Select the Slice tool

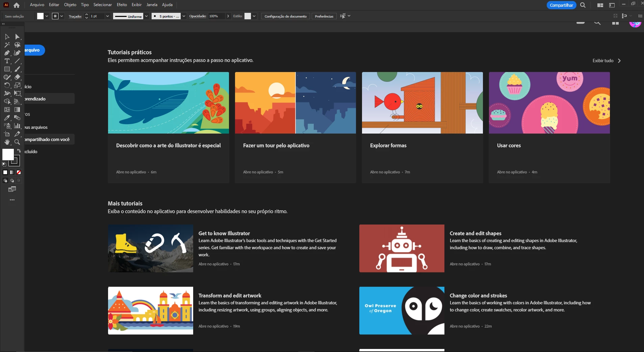click(17, 134)
